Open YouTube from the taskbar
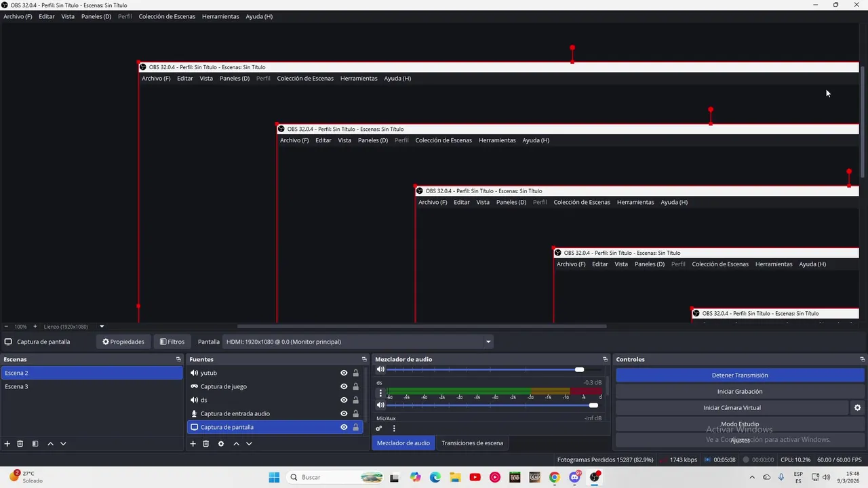 (475, 477)
